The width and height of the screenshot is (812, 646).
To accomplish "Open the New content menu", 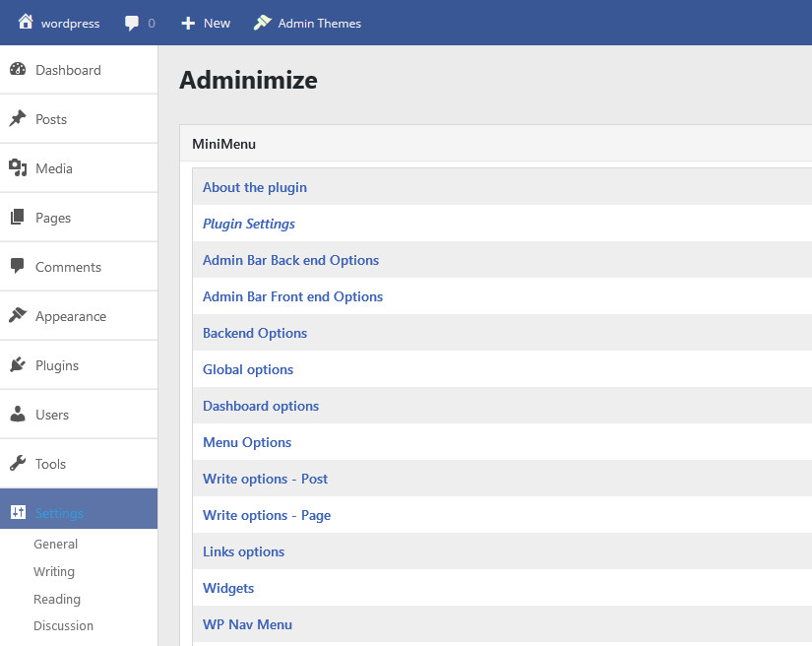I will [x=206, y=23].
